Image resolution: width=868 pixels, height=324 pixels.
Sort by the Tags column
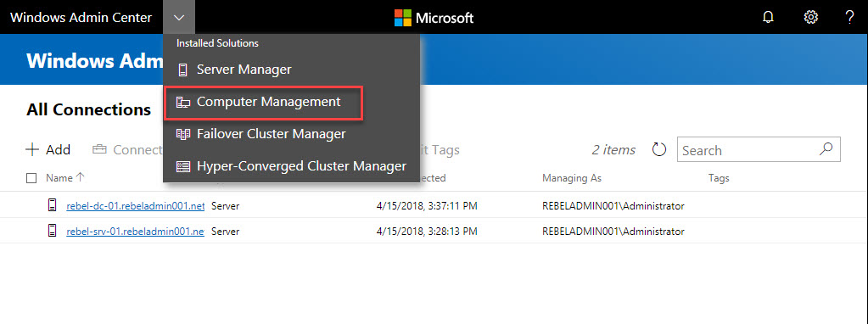(x=719, y=178)
